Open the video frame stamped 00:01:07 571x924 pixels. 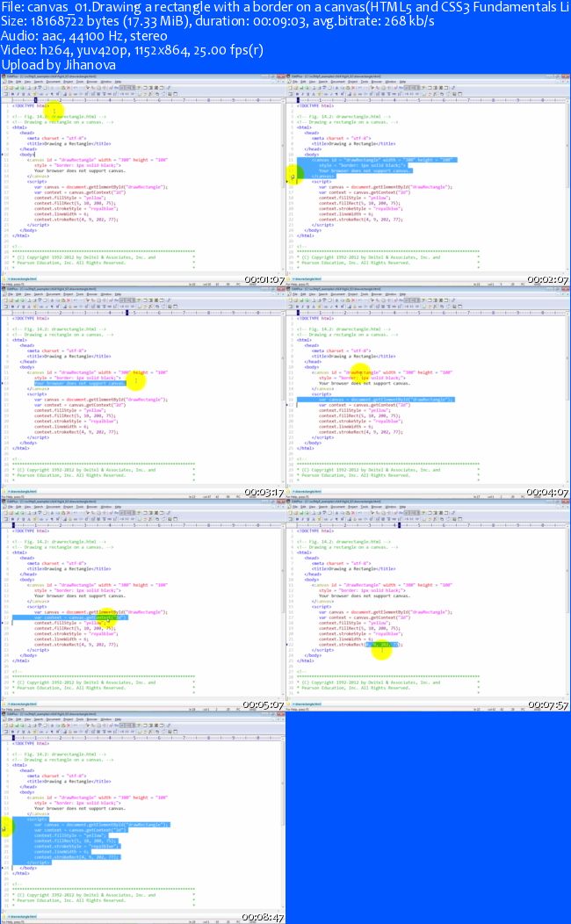(142, 180)
